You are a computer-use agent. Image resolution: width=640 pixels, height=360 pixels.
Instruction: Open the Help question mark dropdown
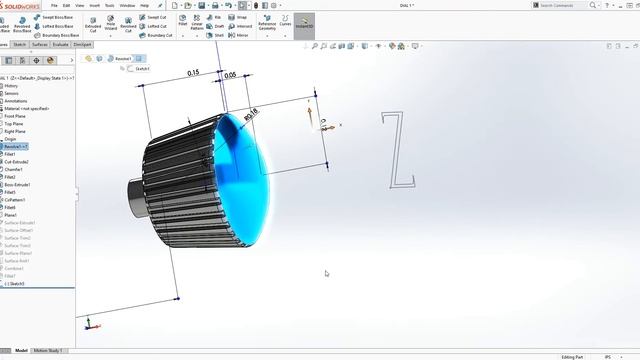(x=607, y=5)
